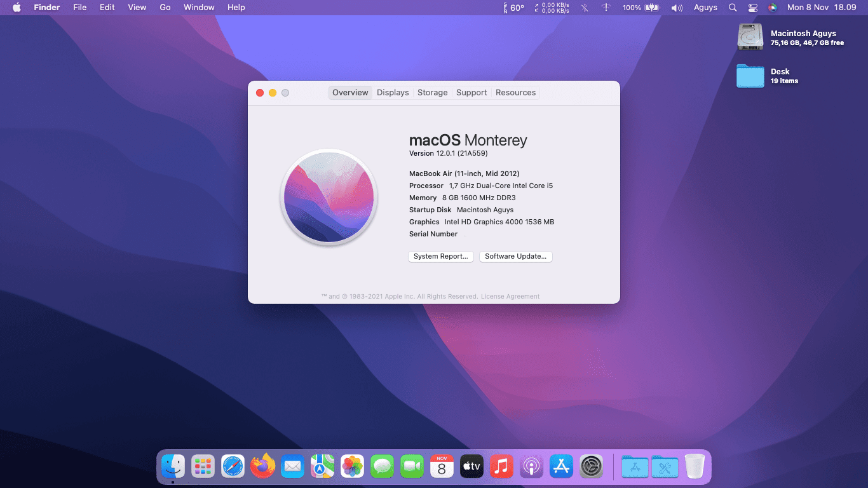Open the Applications folder in the Dock

coord(635,467)
